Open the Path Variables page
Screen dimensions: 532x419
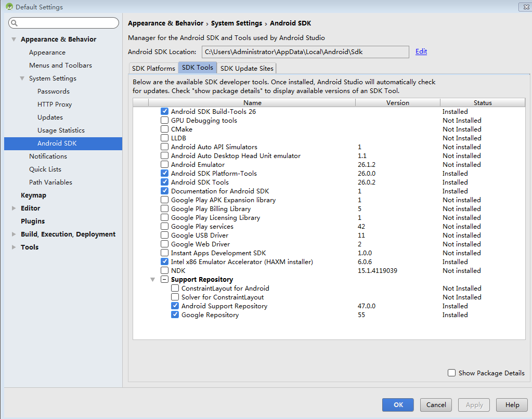[x=50, y=182]
